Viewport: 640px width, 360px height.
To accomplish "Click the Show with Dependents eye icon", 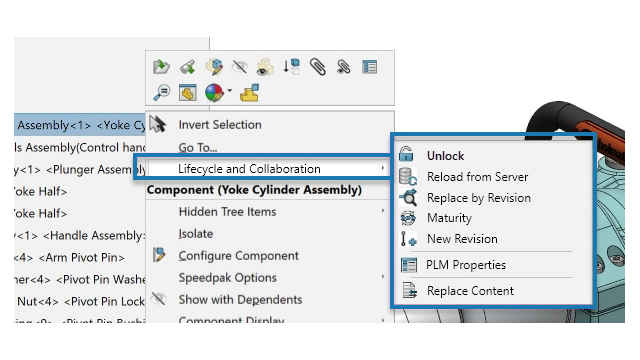I will click(x=158, y=299).
